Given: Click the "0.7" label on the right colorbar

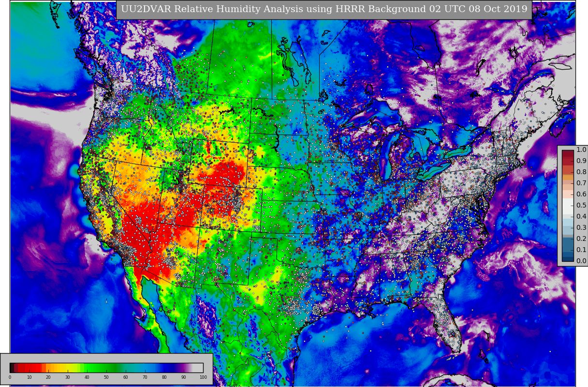Looking at the screenshot, I should pos(581,183).
